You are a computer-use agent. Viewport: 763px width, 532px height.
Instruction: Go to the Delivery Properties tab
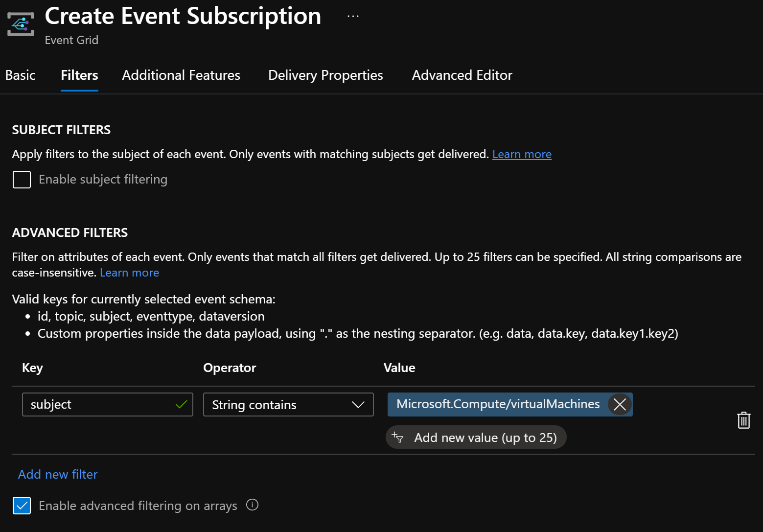tap(325, 75)
